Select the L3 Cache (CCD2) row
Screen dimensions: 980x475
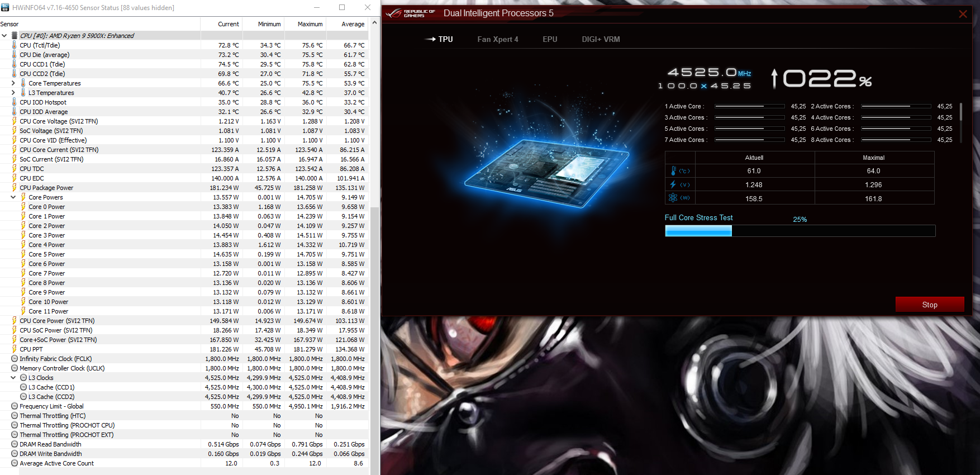coord(184,396)
